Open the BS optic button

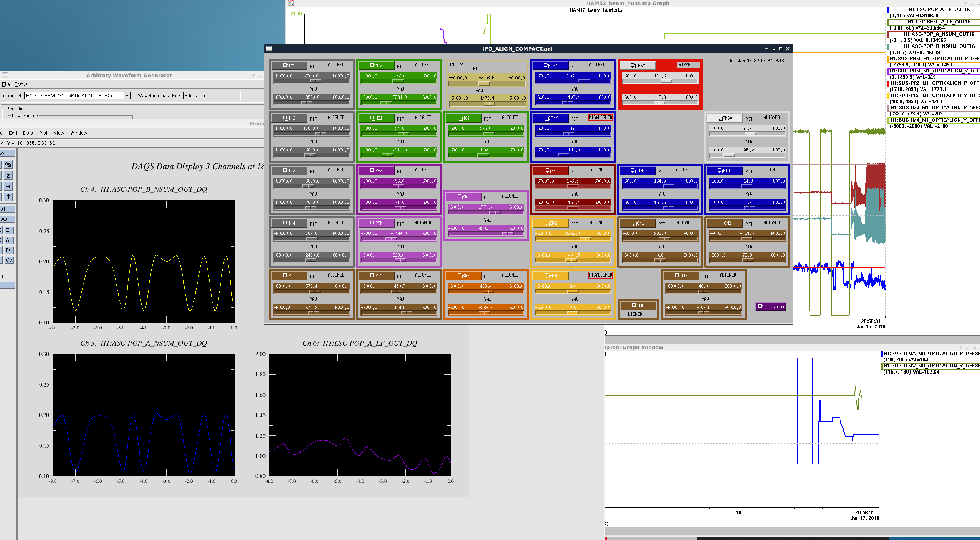coord(550,171)
